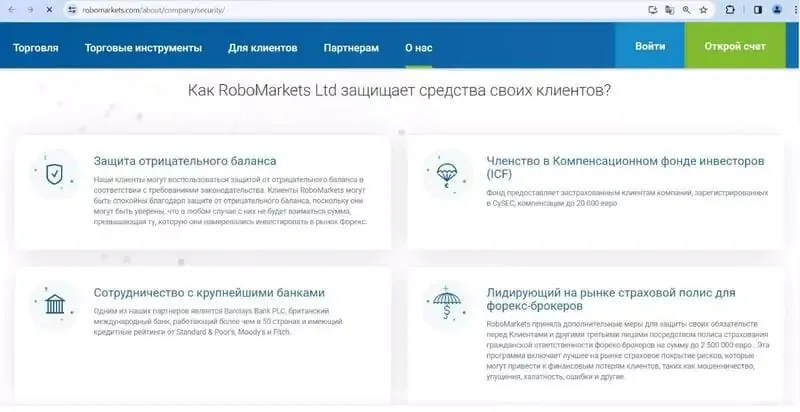Image resolution: width=800 pixels, height=412 pixels.
Task: Click the green Открой счет button
Action: point(735,46)
